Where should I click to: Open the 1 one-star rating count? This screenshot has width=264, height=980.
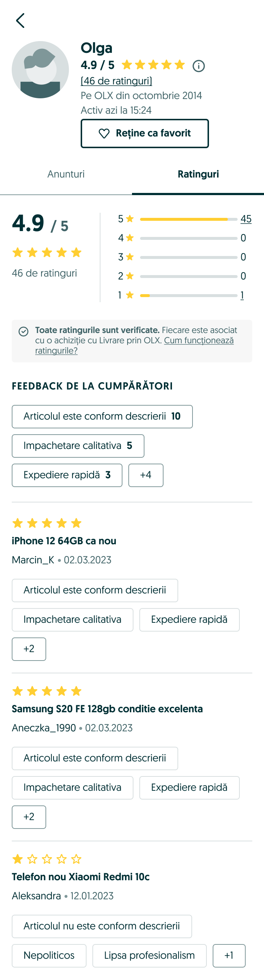pos(242,295)
